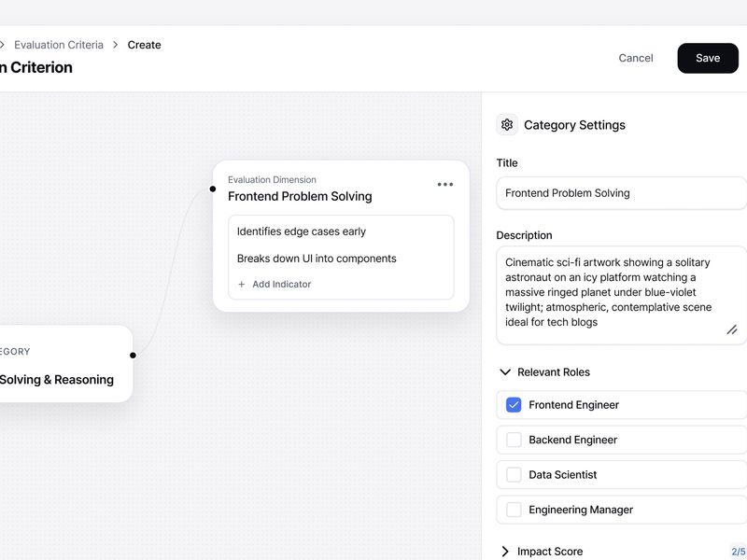The width and height of the screenshot is (747, 560).
Task: Click the connection dot on the Evaluation Dimension node
Action: 211,188
